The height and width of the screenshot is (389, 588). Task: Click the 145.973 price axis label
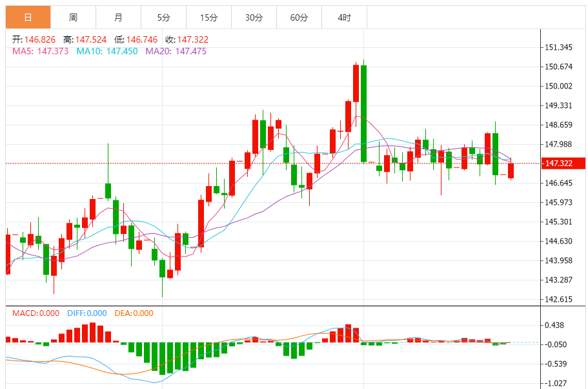(x=559, y=202)
